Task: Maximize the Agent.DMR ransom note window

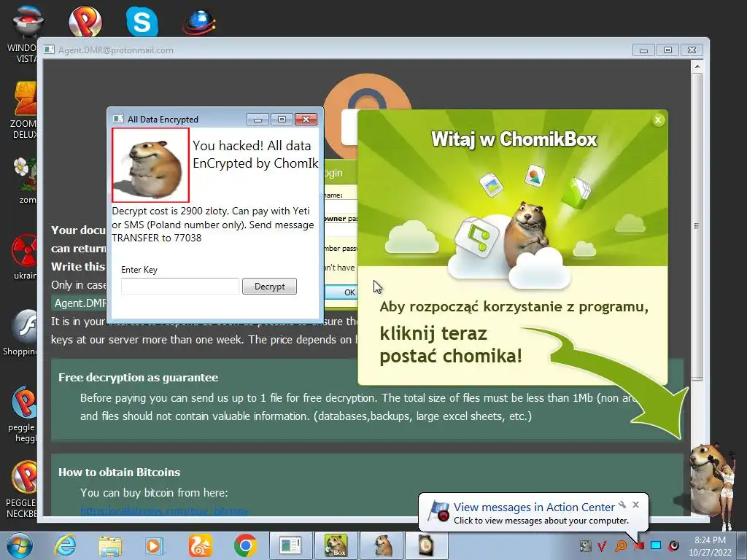Action: 668,50
